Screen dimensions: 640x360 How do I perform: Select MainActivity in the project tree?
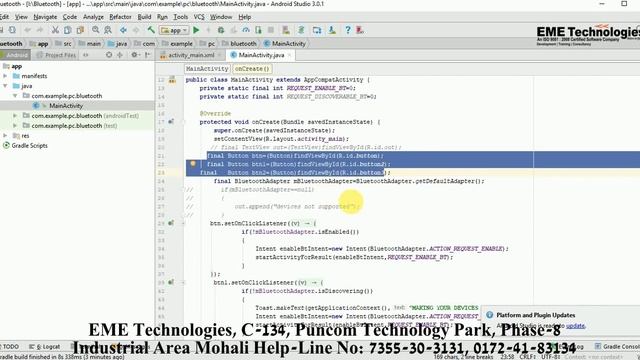tap(66, 106)
